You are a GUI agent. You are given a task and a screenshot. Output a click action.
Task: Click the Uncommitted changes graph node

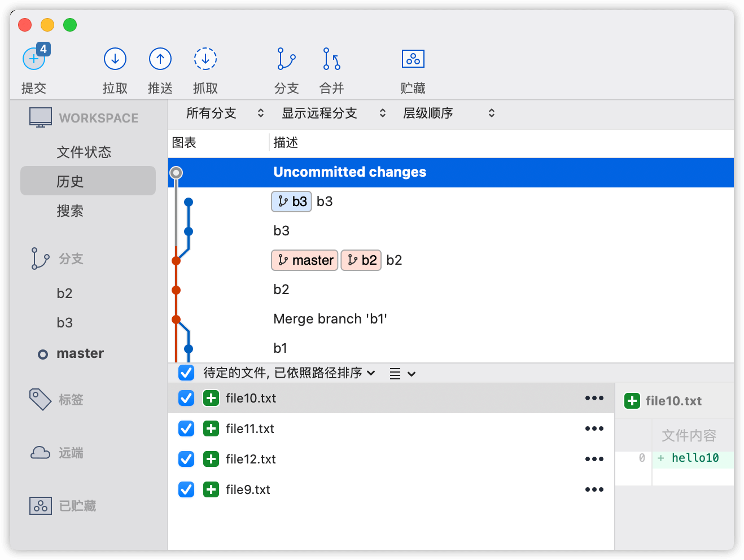click(x=176, y=172)
